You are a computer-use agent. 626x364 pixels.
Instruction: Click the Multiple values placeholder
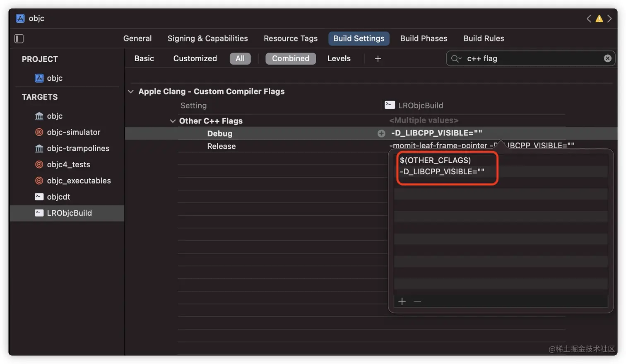click(424, 120)
